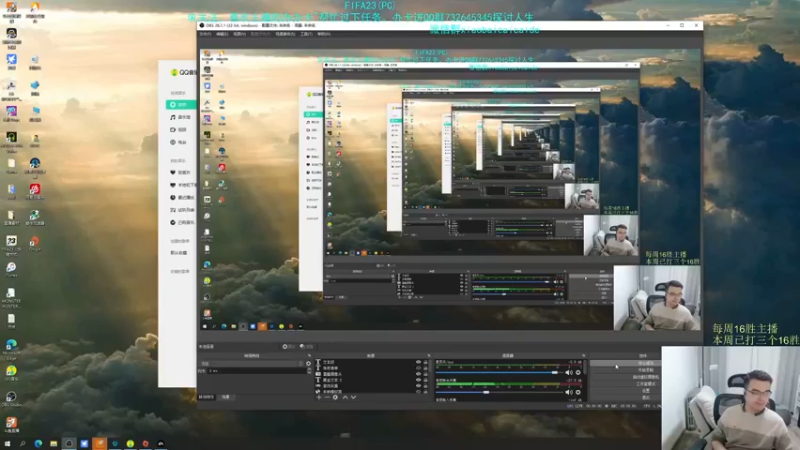
Task: Open 电台 in QQ Music sidebar
Action: (x=179, y=142)
